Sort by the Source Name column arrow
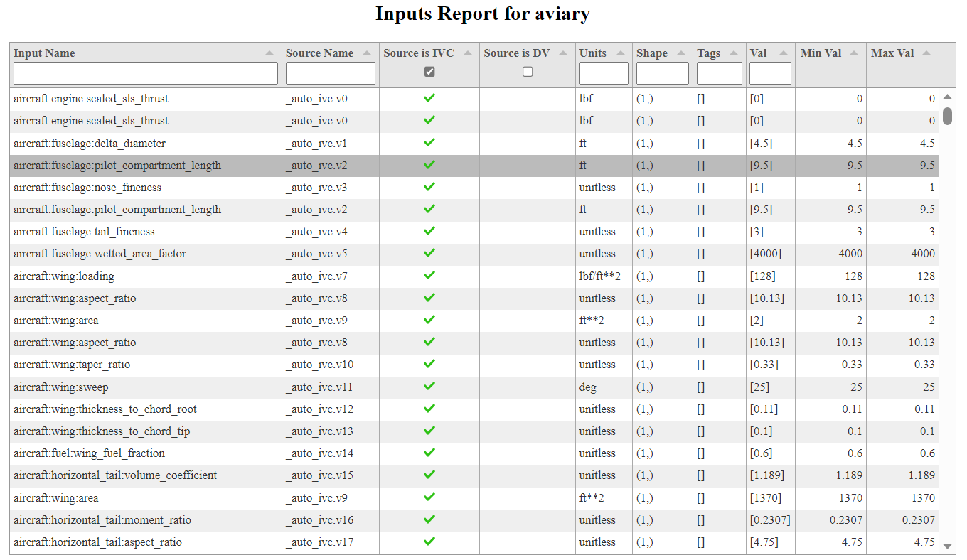The image size is (967, 560). pyautogui.click(x=368, y=52)
